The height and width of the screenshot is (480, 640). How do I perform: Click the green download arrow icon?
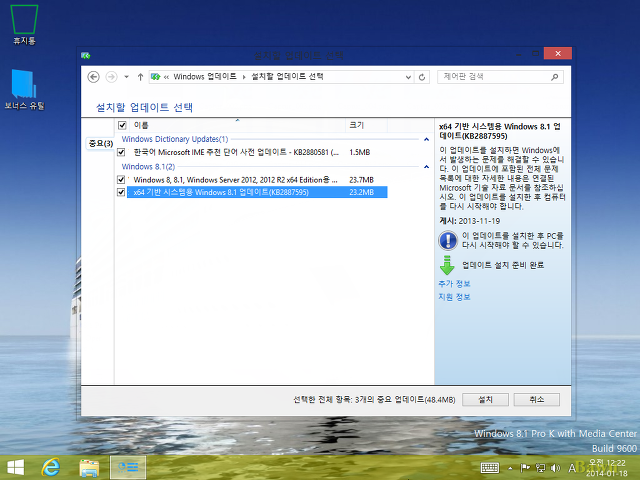tap(447, 265)
